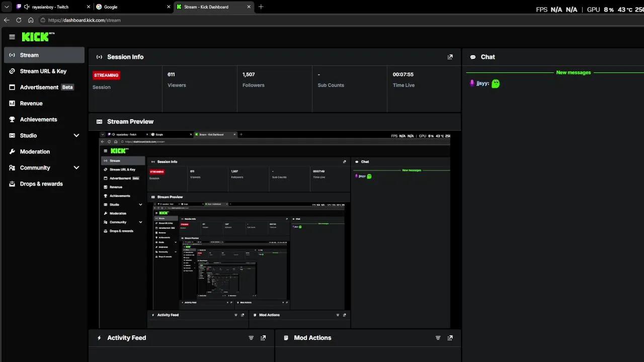Open Mod Actions filter options
The width and height of the screenshot is (644, 362).
438,338
